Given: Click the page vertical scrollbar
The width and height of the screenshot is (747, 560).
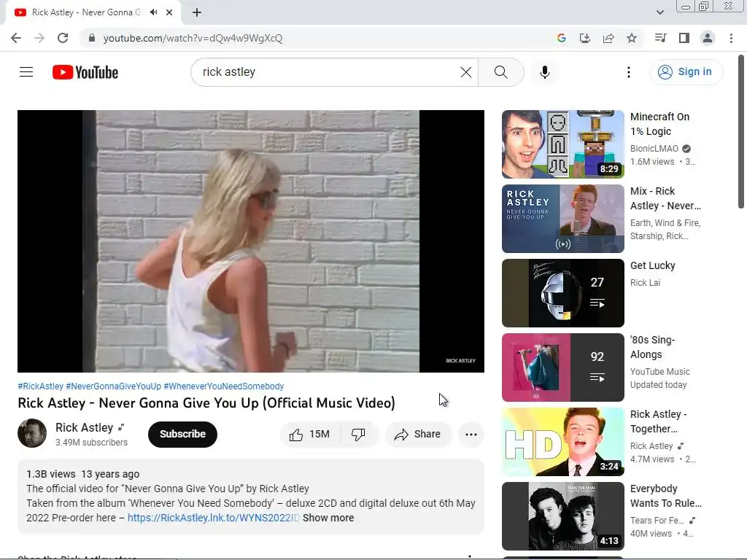Looking at the screenshot, I should [x=741, y=132].
